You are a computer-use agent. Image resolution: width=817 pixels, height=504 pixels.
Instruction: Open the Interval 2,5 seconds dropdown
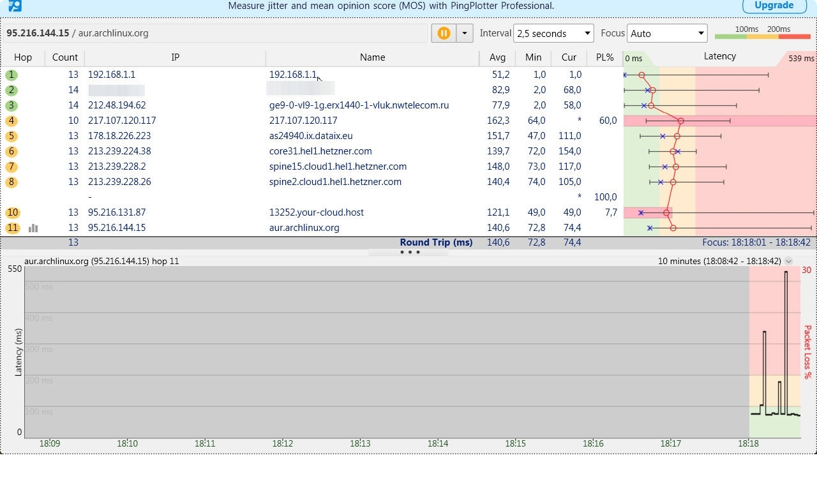[553, 33]
